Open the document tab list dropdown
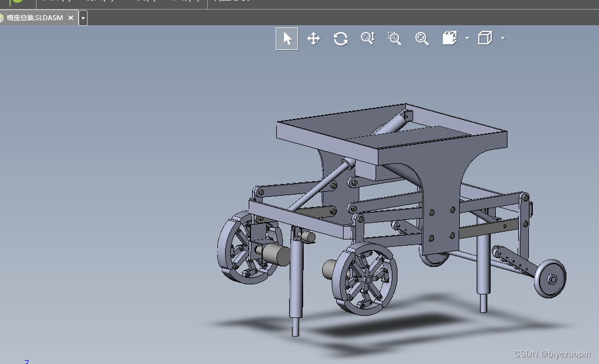 83,18
